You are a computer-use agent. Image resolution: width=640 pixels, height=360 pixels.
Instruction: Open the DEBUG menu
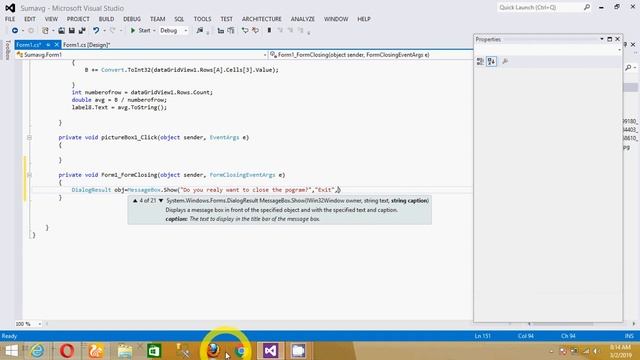pos(132,19)
